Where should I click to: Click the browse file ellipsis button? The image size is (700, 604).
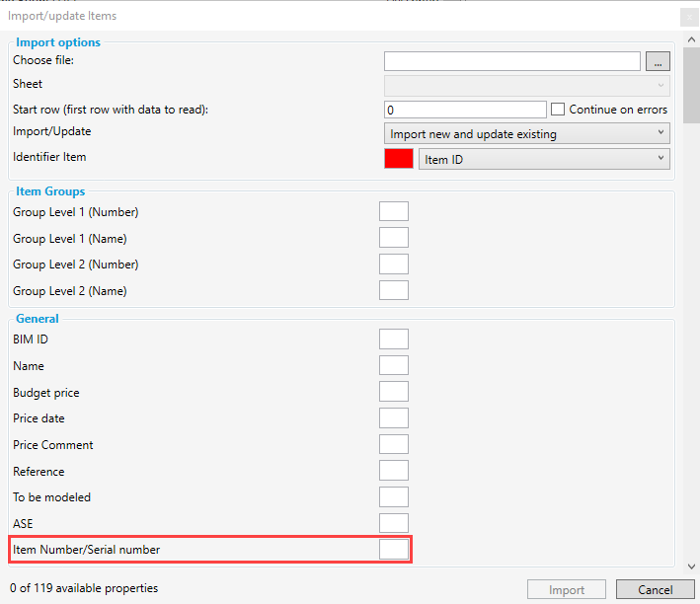pyautogui.click(x=658, y=61)
